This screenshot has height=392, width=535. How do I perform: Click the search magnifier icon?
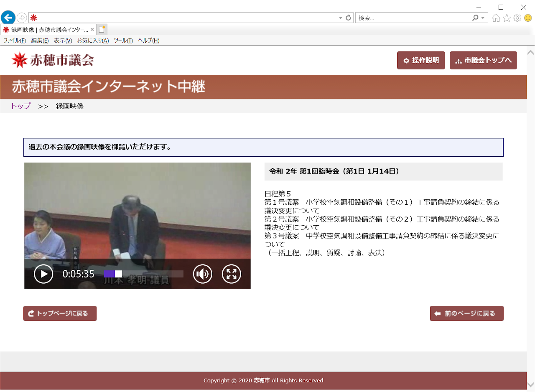(476, 18)
